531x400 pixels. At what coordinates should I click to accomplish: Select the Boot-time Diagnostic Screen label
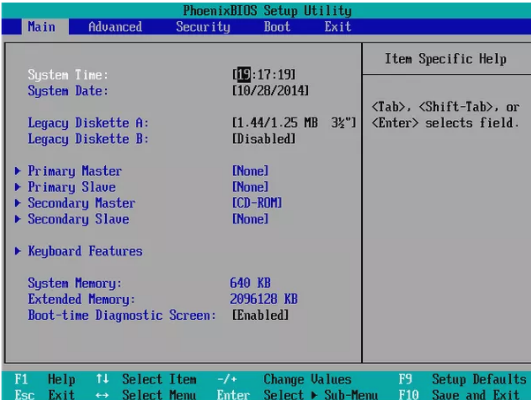(122, 315)
